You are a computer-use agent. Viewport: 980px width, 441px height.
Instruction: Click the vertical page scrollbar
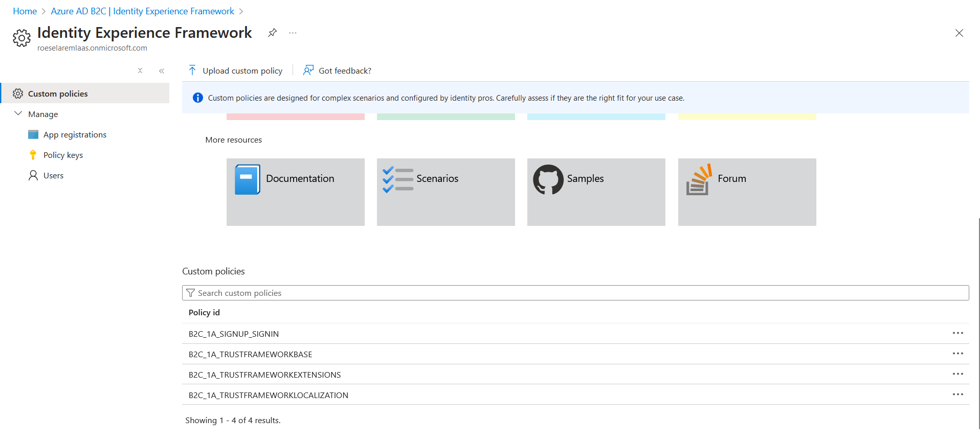click(x=978, y=323)
